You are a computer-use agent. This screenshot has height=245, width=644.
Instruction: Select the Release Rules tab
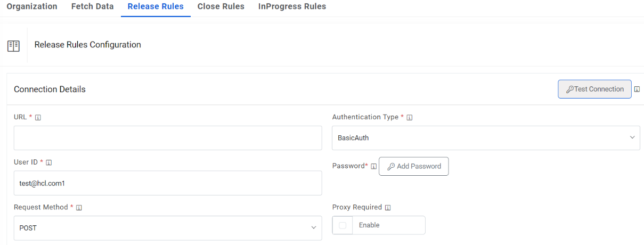[x=156, y=7]
